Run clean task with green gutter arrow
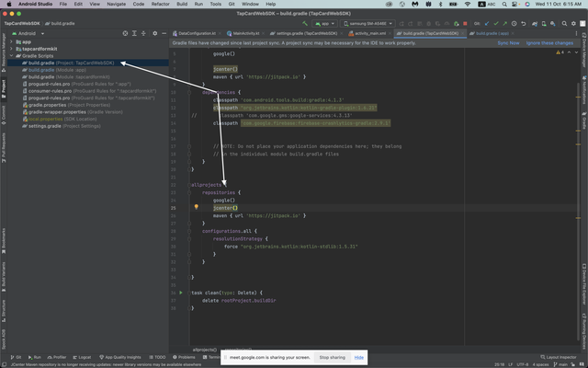The image size is (588, 368). click(181, 293)
